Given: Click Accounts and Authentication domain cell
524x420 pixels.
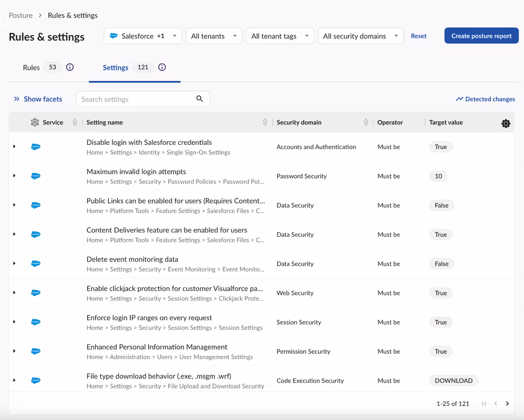Looking at the screenshot, I should [x=316, y=147].
